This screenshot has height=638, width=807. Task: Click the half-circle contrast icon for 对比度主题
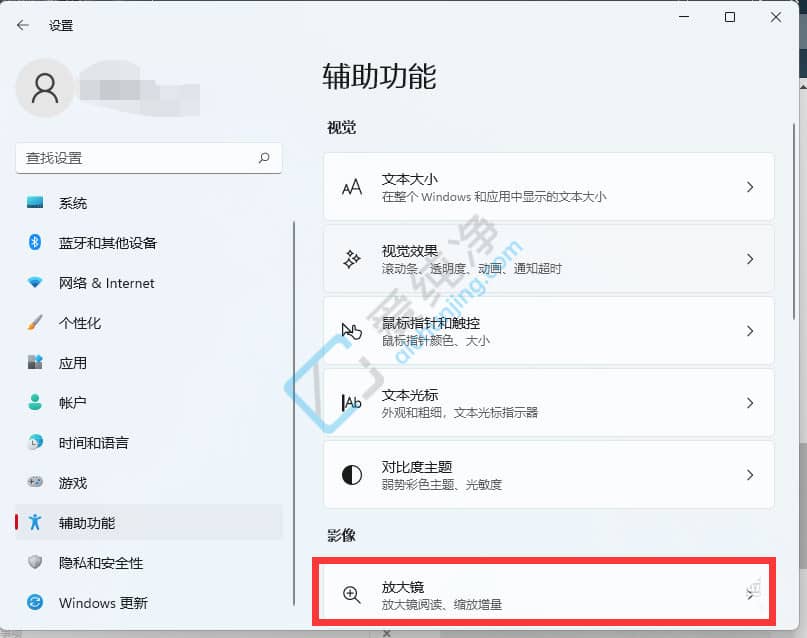[352, 475]
